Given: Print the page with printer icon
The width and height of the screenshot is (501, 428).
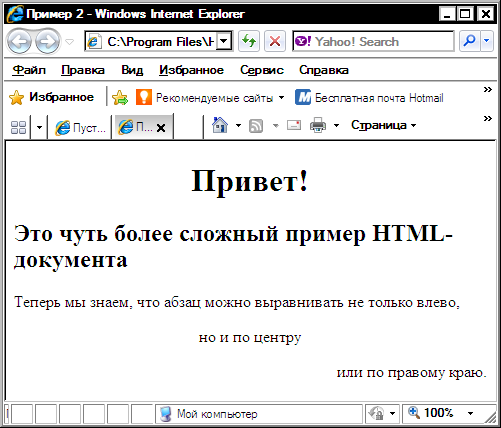Looking at the screenshot, I should click(318, 125).
